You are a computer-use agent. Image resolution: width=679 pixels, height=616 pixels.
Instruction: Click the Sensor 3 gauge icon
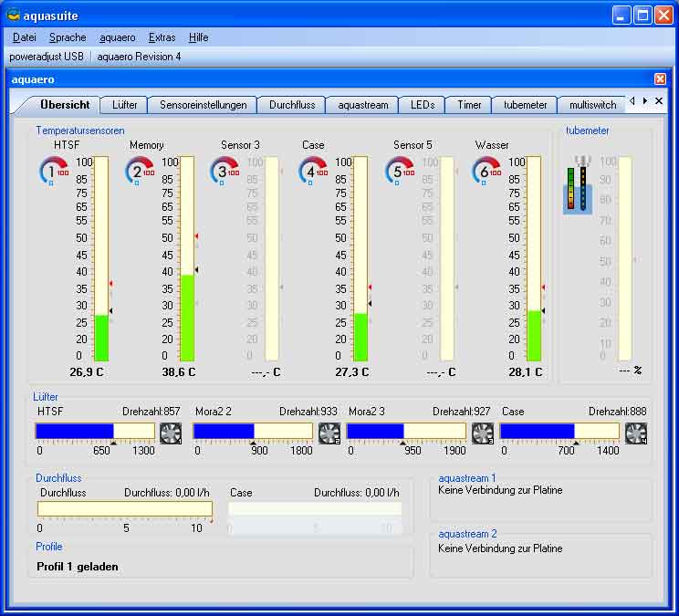pos(225,171)
